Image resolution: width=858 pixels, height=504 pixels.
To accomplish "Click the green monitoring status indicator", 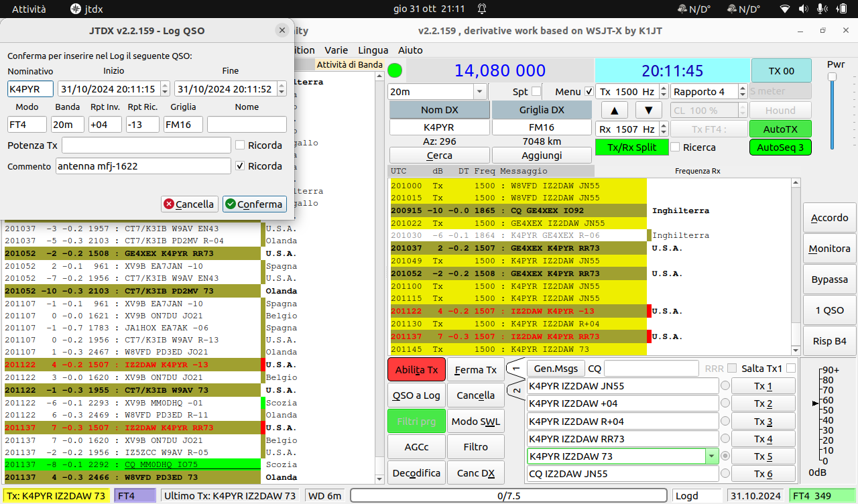I will [395, 70].
